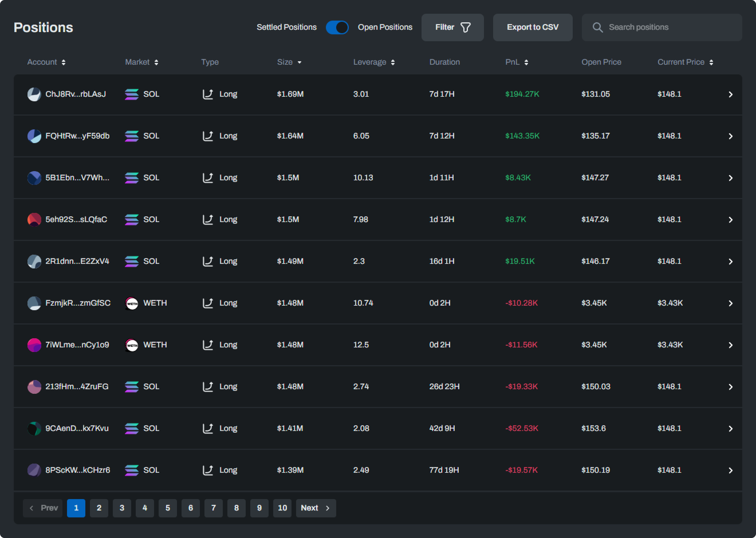Click avatar of ChJ8Rv...rbLAsJ account
756x538 pixels.
pos(34,94)
